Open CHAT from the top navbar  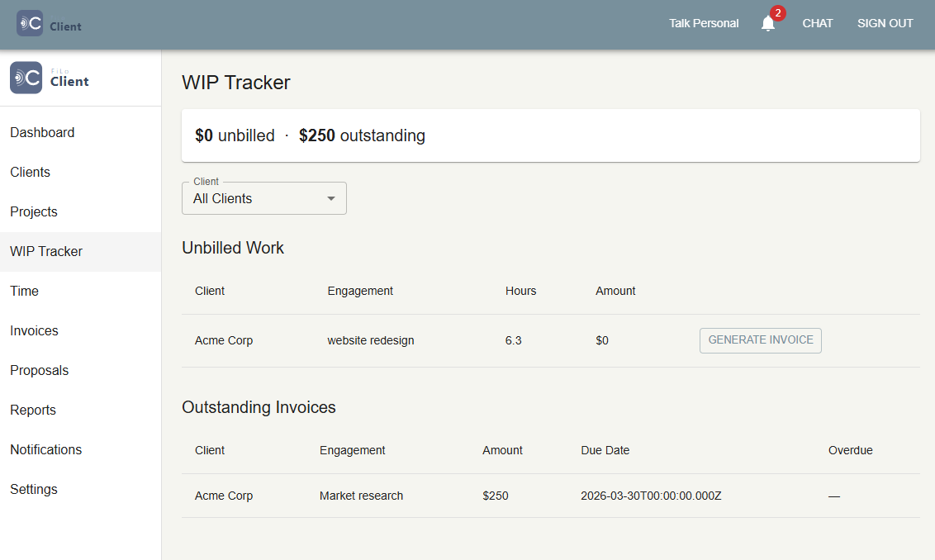tap(817, 23)
